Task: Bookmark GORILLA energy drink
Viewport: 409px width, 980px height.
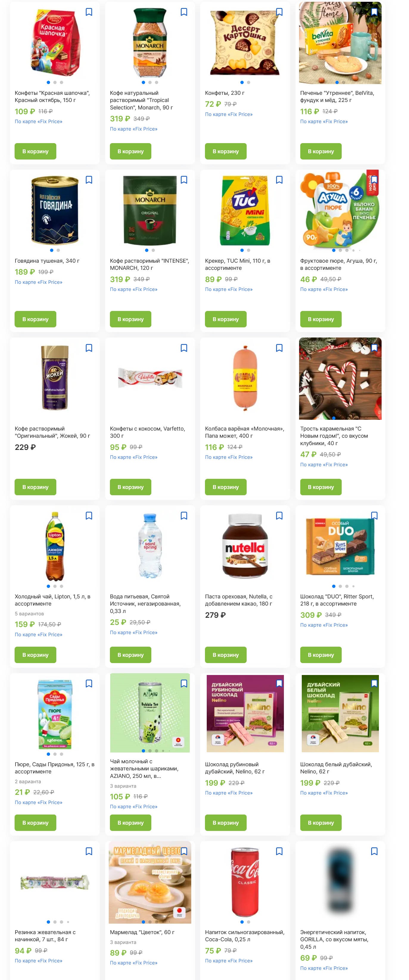Action: [374, 851]
